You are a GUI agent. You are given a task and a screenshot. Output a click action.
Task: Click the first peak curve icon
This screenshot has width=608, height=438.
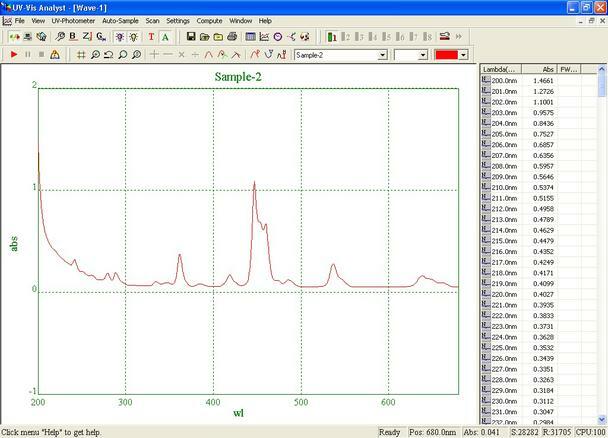[209, 55]
